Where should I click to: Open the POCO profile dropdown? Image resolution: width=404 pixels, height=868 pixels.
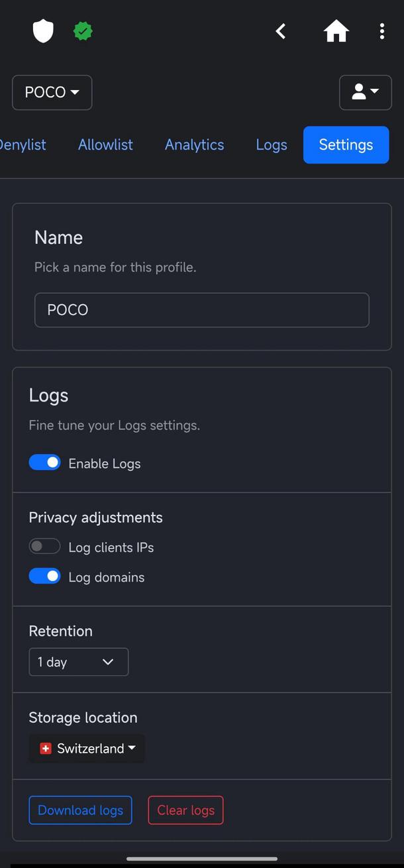point(52,92)
